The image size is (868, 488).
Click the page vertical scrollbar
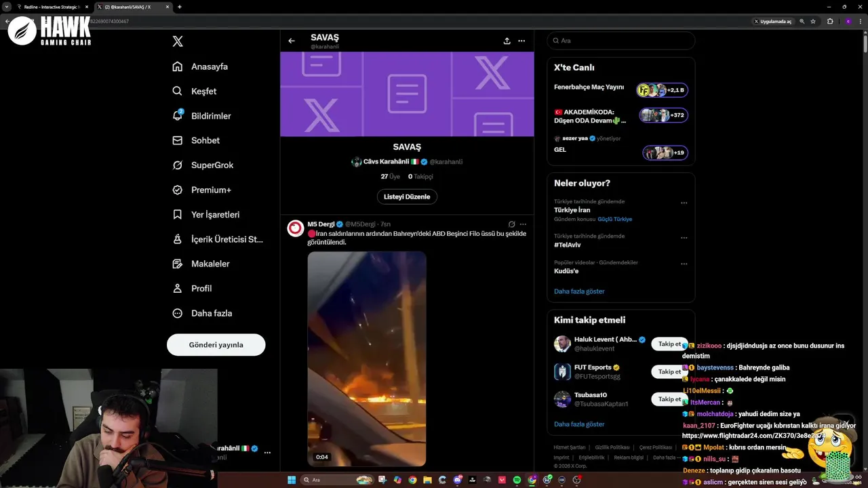865,44
